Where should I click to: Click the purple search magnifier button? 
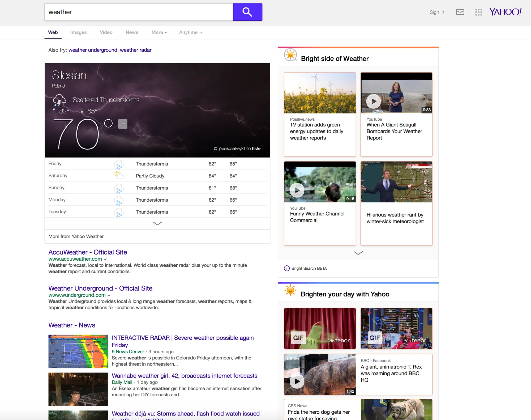pyautogui.click(x=247, y=12)
